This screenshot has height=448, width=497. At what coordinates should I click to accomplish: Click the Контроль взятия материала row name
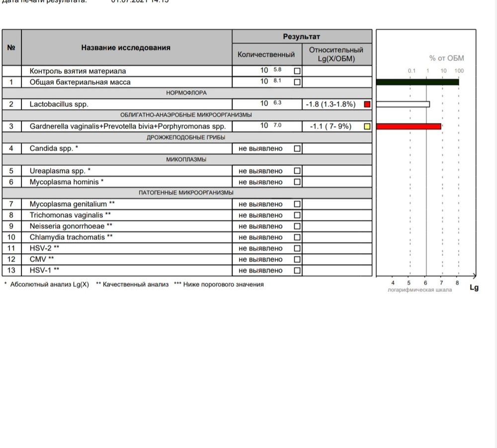78,71
